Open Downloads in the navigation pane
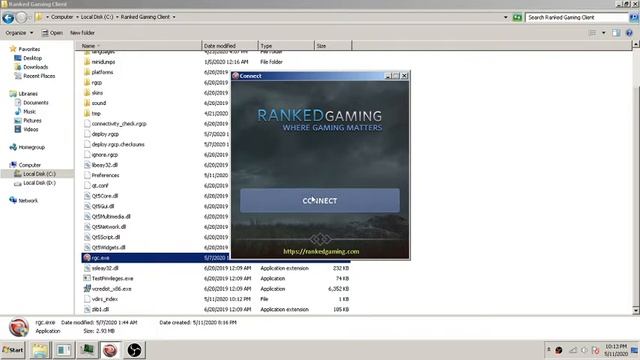Screen dimensions: 640x360 (36, 67)
